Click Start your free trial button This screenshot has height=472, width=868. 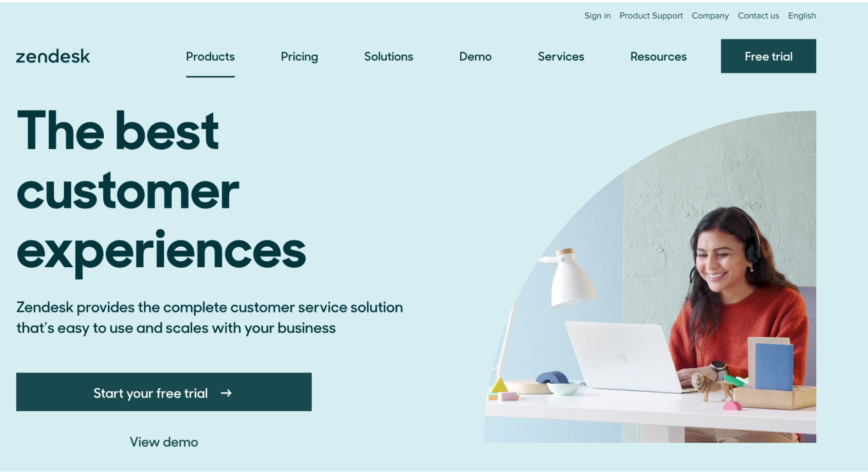tap(165, 392)
